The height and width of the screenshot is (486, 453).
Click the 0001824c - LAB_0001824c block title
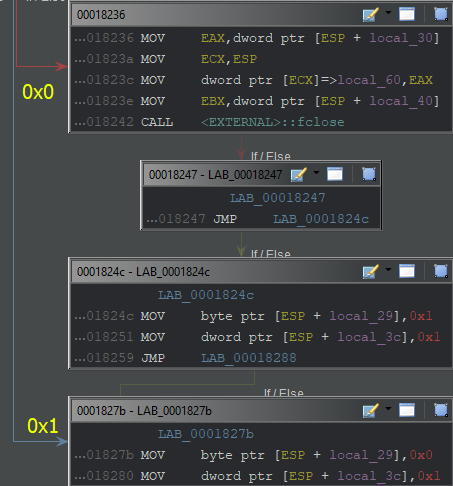pyautogui.click(x=143, y=272)
